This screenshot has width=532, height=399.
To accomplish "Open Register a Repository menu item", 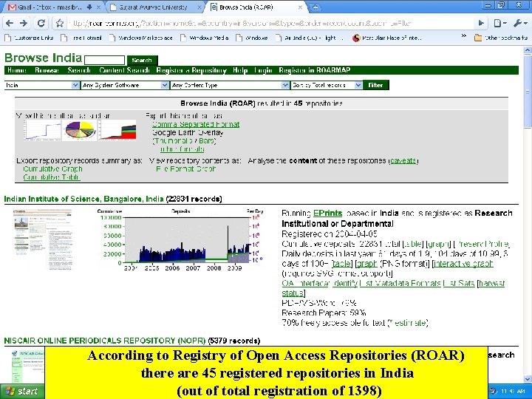I will tap(191, 70).
